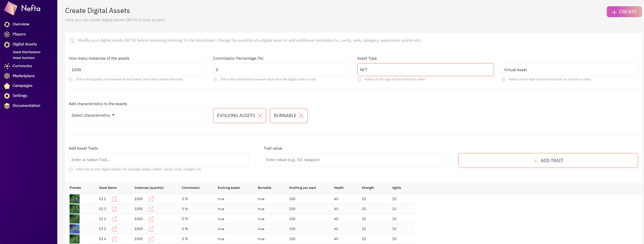Click the Currencies sidebar icon
This screenshot has height=244, width=644.
tap(7, 66)
